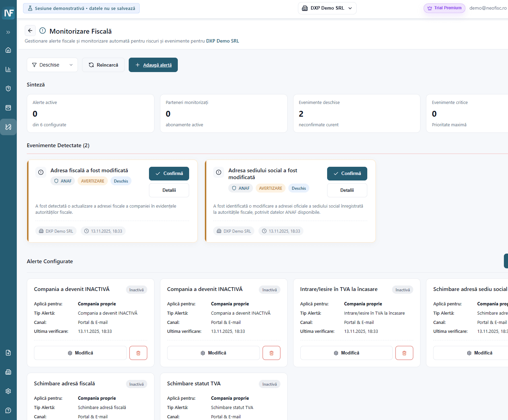
Task: Delete the Intrare/Ieșire în TVA la încasare alert
Action: (x=404, y=353)
